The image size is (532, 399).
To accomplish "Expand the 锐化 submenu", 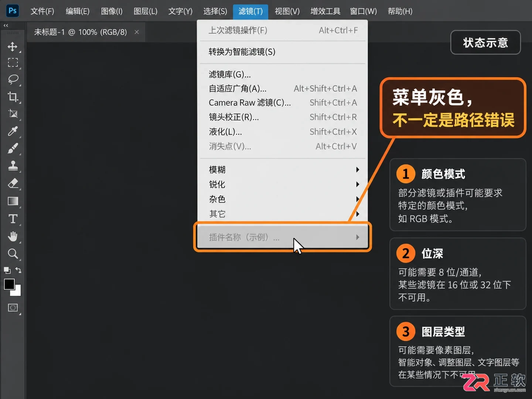I will [x=283, y=184].
